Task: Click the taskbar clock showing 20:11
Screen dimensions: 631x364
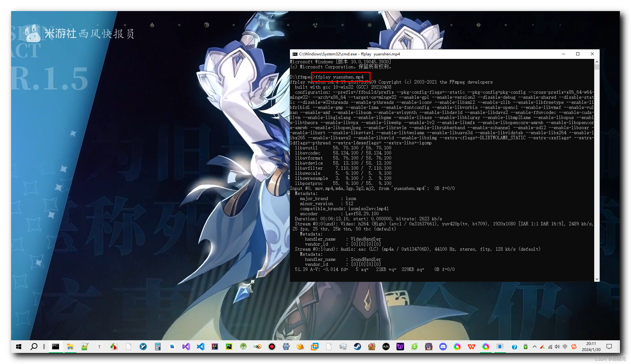Action: tap(591, 347)
